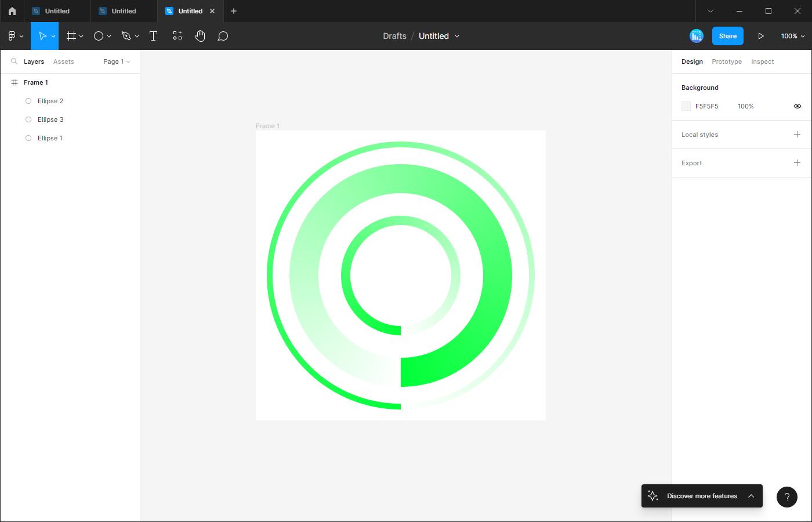The image size is (812, 522).
Task: Open the 100% zoom dropdown
Action: 793,36
